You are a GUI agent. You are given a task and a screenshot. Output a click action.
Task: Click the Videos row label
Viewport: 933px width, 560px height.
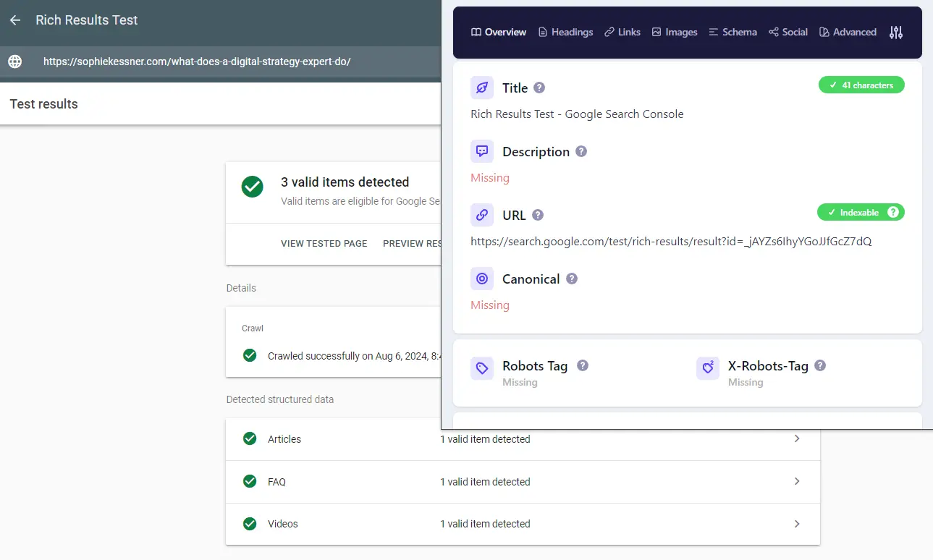[283, 524]
